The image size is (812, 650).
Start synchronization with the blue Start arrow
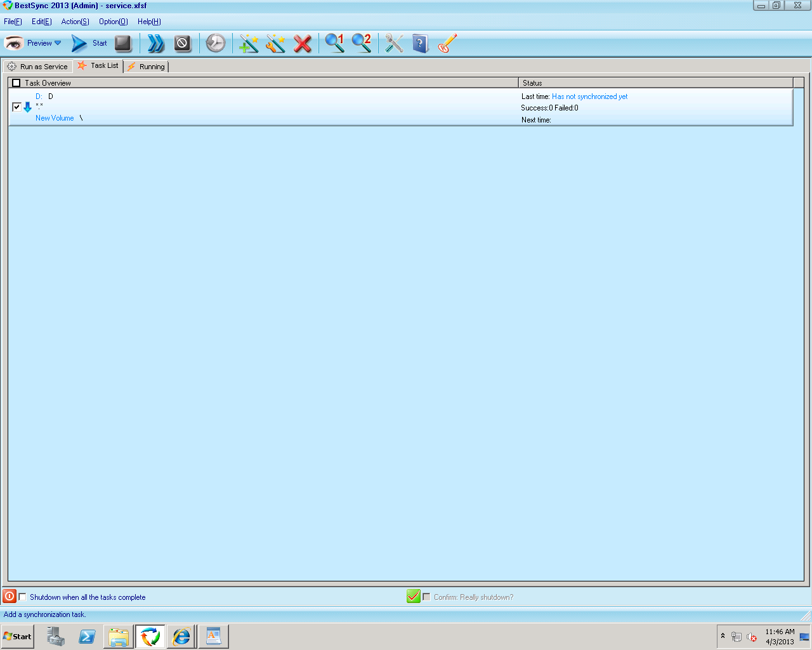[x=79, y=43]
